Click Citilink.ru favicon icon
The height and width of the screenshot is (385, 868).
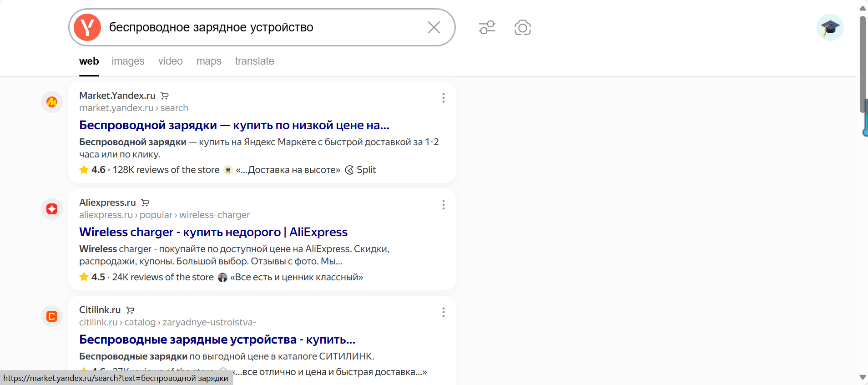[x=52, y=316]
